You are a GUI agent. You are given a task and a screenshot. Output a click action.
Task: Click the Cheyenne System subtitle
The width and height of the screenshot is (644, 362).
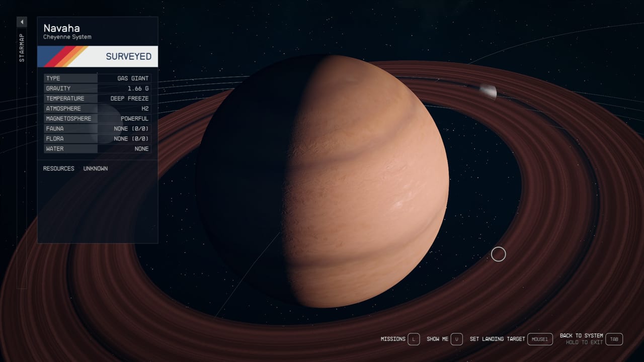point(67,37)
